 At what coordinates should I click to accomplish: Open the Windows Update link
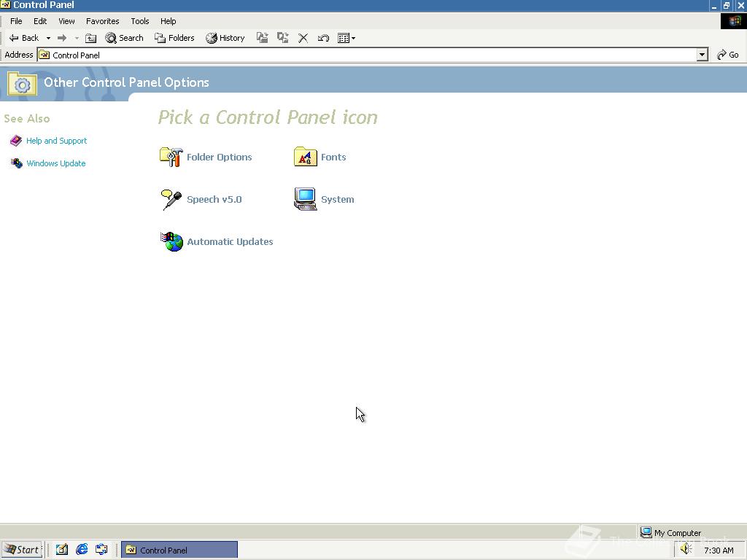pyautogui.click(x=56, y=163)
